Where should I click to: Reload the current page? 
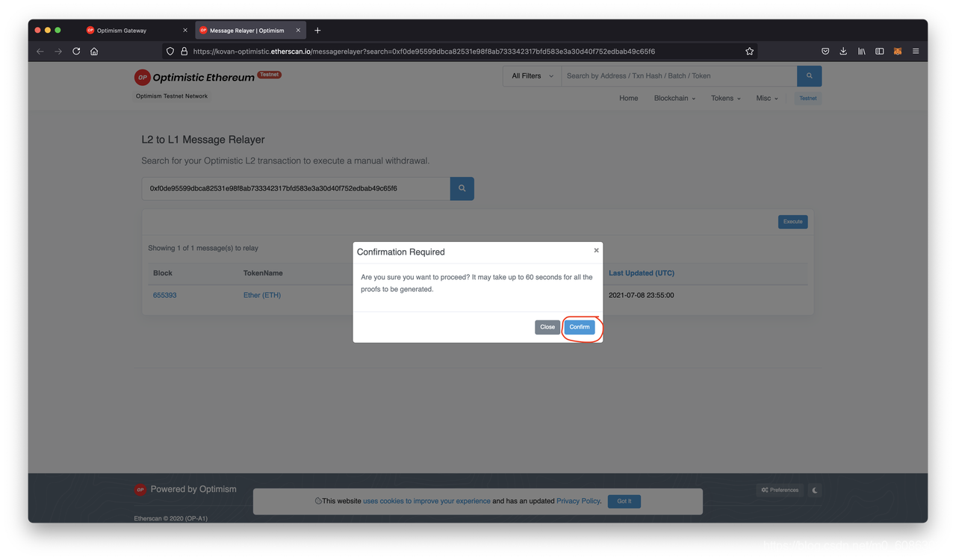(76, 52)
